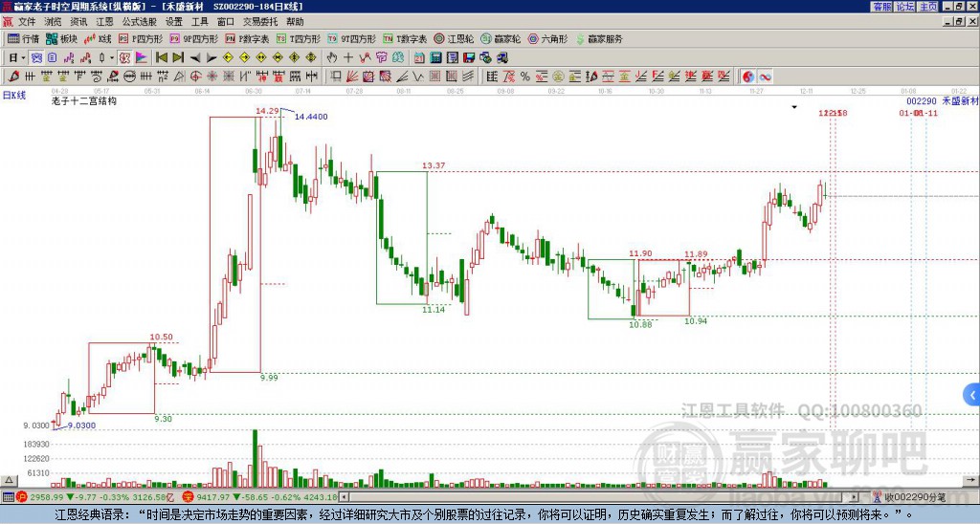980x524 pixels.
Task: Jump to first bar with green skip-back arrow
Action: pyautogui.click(x=161, y=58)
